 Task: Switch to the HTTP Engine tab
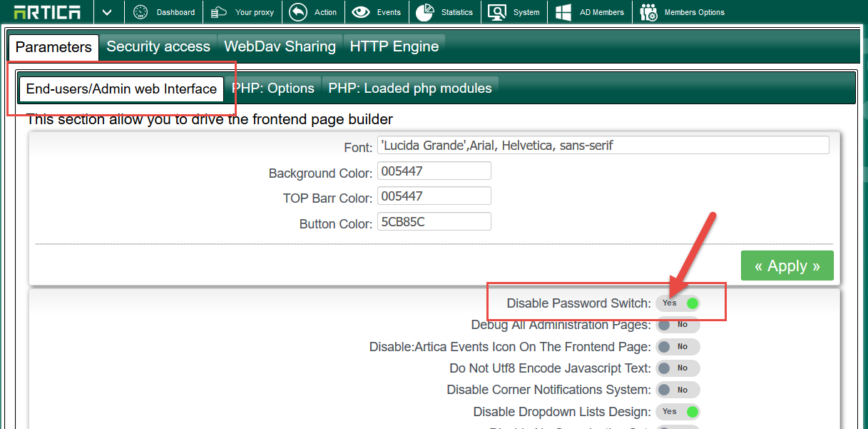[394, 46]
